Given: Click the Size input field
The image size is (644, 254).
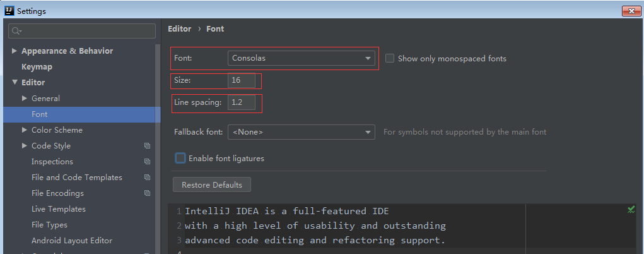Looking at the screenshot, I should click(x=242, y=80).
